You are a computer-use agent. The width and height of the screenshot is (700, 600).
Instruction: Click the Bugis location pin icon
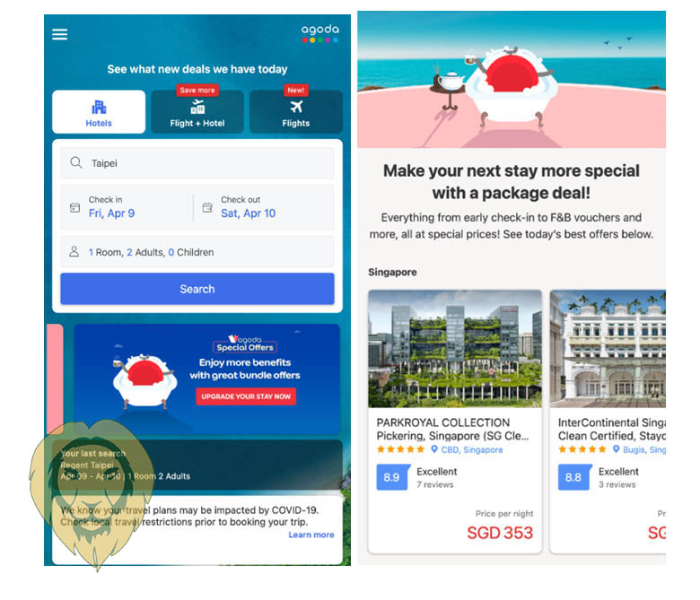pyautogui.click(x=616, y=449)
